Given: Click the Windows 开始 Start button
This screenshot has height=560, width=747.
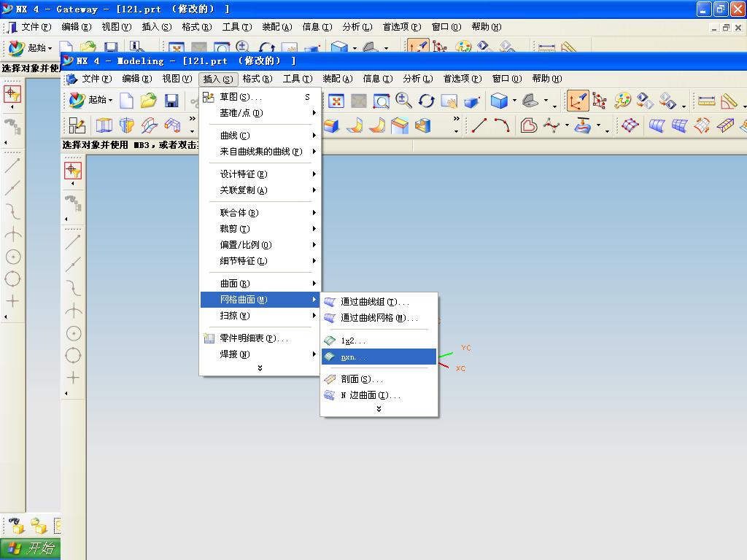Looking at the screenshot, I should pyautogui.click(x=30, y=548).
